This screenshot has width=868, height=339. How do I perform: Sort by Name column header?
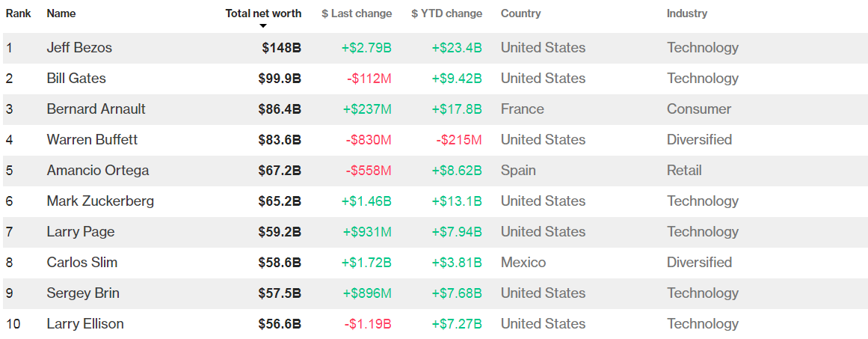pyautogui.click(x=61, y=13)
